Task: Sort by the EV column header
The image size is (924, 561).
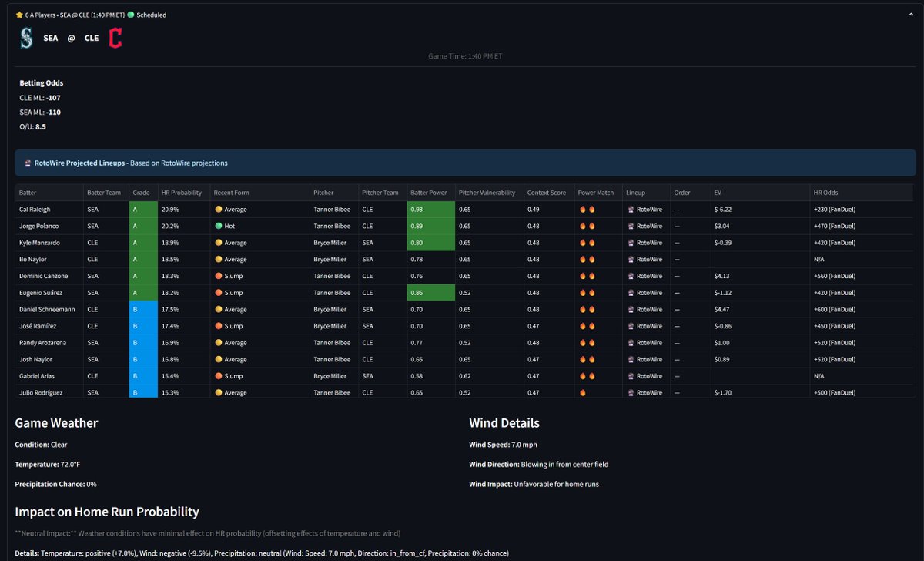Action: pos(760,193)
